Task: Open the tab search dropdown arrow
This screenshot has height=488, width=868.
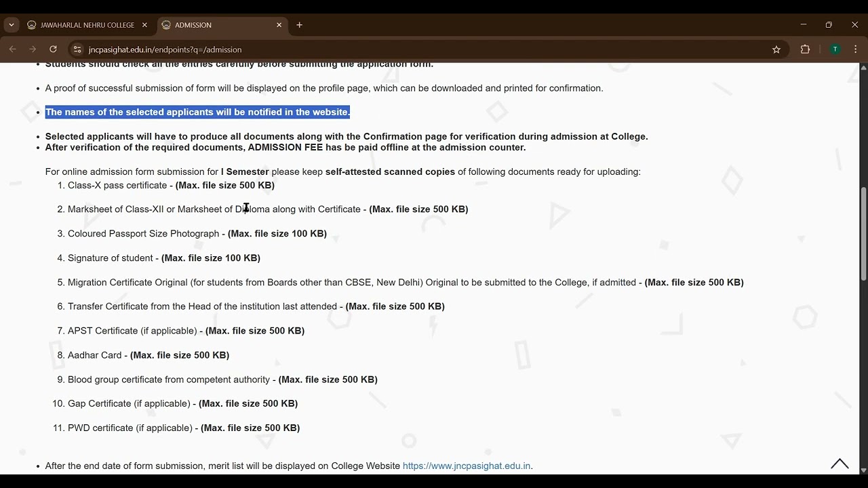Action: [x=12, y=25]
